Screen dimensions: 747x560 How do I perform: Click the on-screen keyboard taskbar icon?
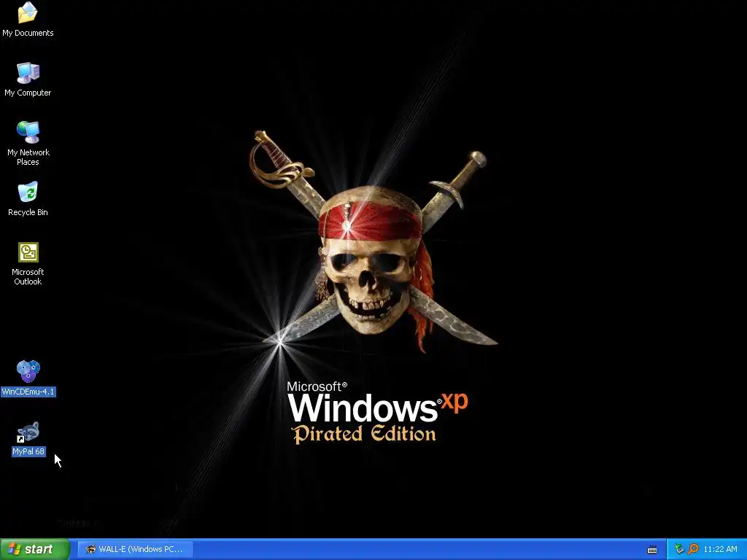point(652,550)
